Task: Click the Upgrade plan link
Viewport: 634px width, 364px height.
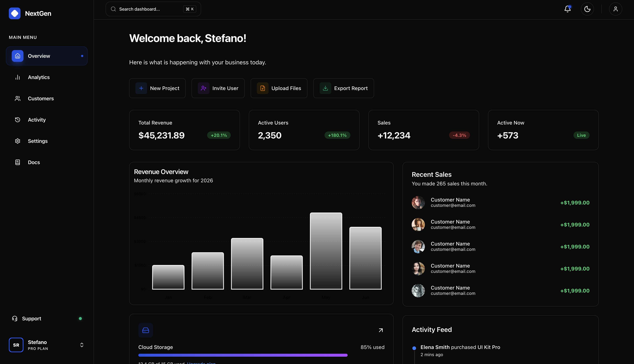Action: (x=201, y=363)
